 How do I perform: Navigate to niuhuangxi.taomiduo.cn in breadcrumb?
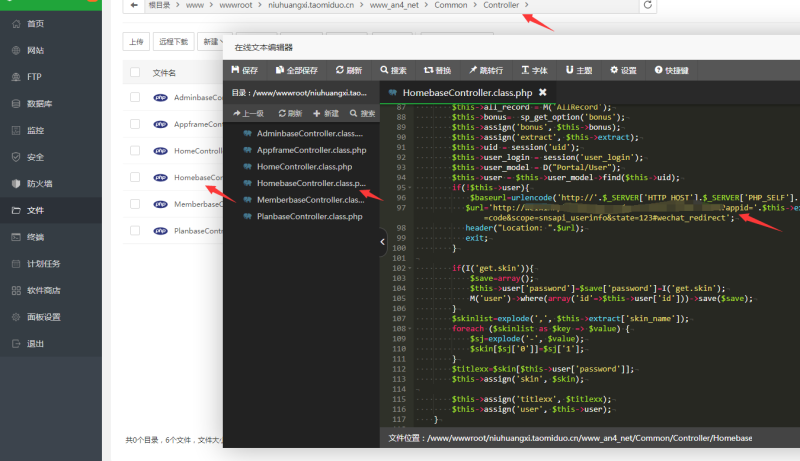pyautogui.click(x=311, y=5)
